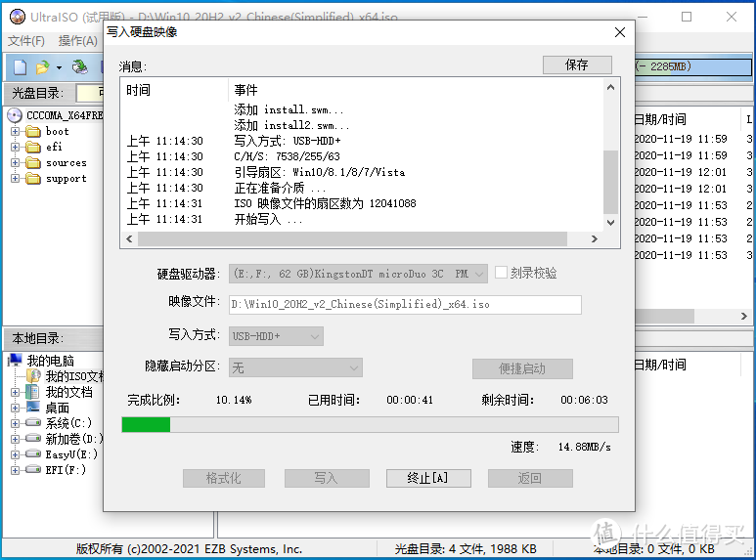The image size is (756, 560).
Task: Select the log row 'C/H/S: 7538/255/63'
Action: pos(362,156)
